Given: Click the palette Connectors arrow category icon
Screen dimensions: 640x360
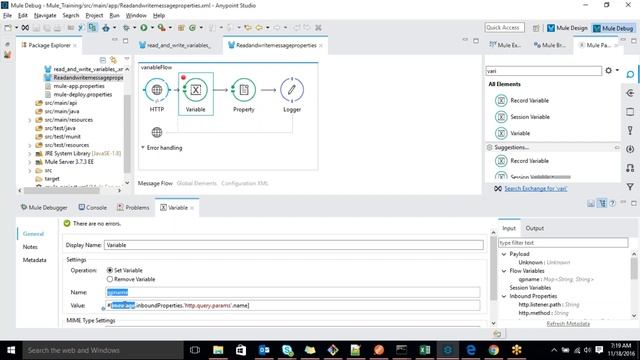Looking at the screenshot, I should 630,93.
